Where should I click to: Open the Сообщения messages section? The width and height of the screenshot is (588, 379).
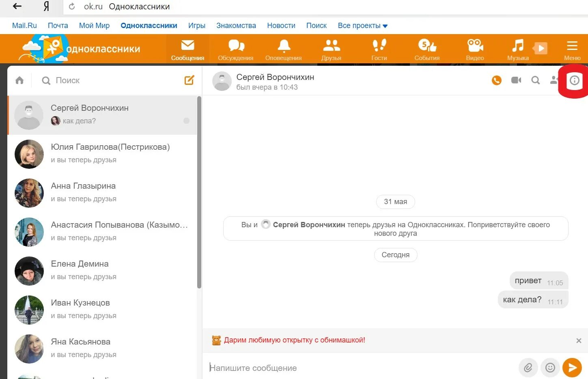[187, 50]
